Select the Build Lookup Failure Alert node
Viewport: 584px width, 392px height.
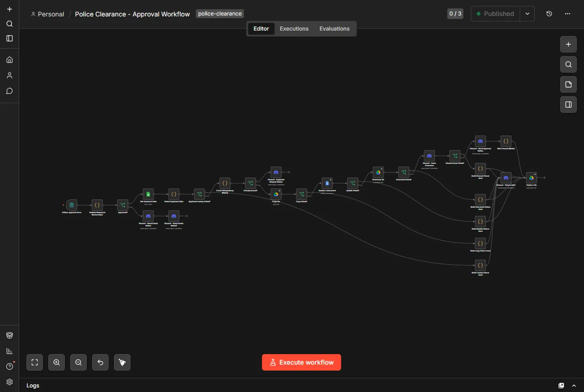[x=480, y=266]
